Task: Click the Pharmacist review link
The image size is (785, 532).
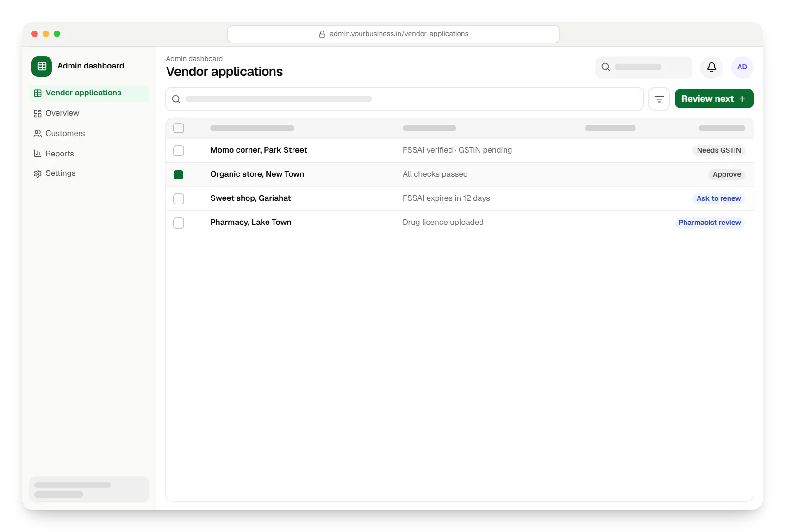Action: click(x=710, y=223)
